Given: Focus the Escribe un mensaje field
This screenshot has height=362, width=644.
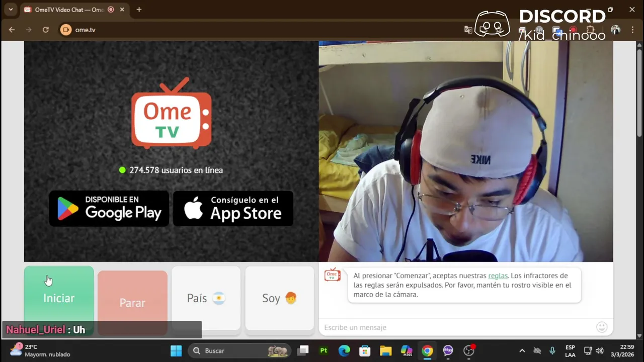Looking at the screenshot, I should point(458,327).
